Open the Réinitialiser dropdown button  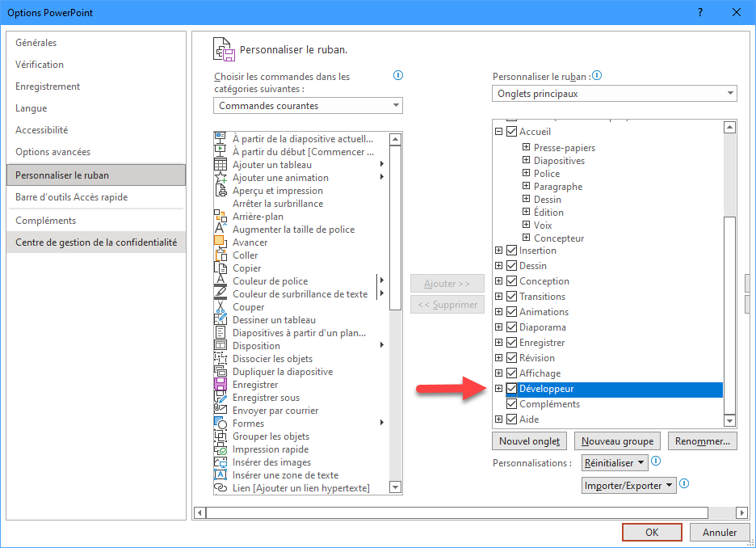pyautogui.click(x=615, y=462)
